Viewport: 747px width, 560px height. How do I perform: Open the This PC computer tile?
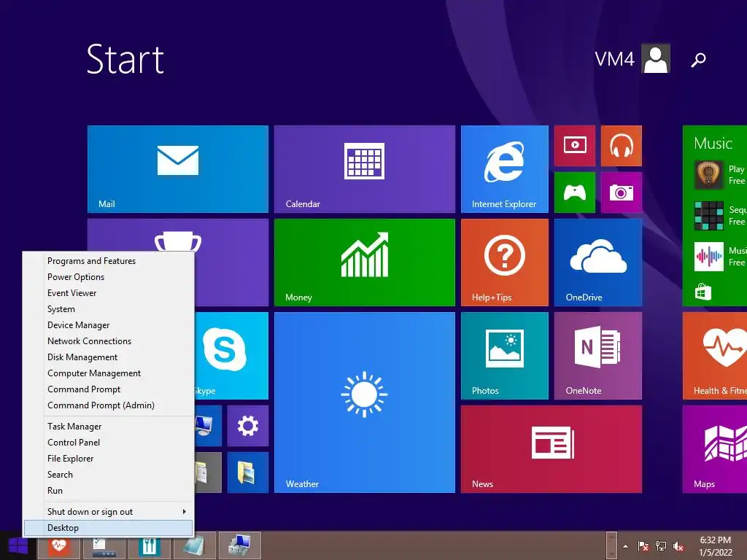(x=208, y=426)
